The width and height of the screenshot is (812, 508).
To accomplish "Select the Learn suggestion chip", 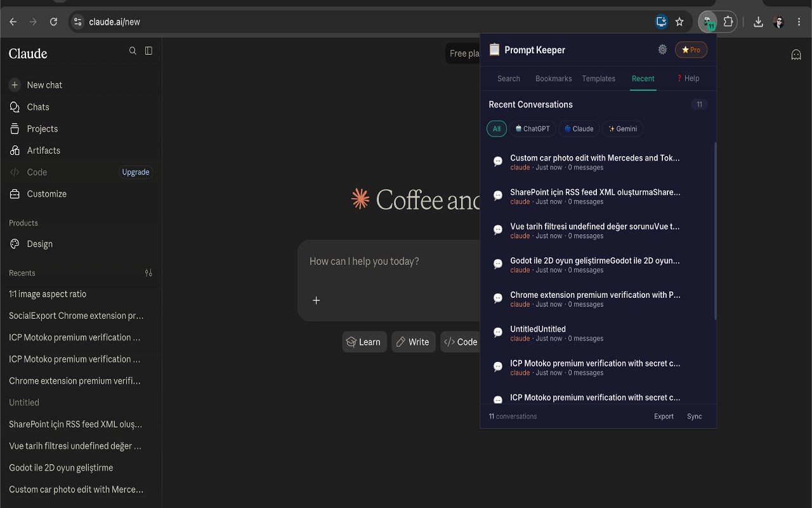I will click(364, 342).
